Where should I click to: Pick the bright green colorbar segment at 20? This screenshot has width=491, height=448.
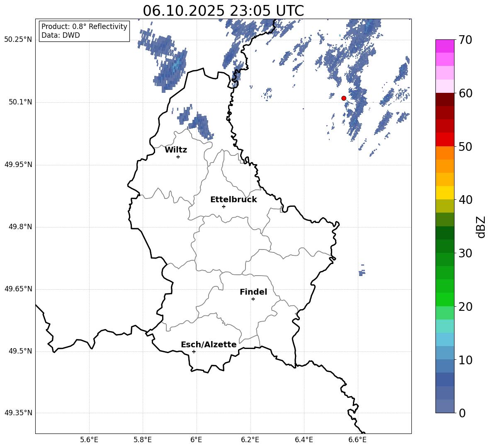click(x=445, y=299)
